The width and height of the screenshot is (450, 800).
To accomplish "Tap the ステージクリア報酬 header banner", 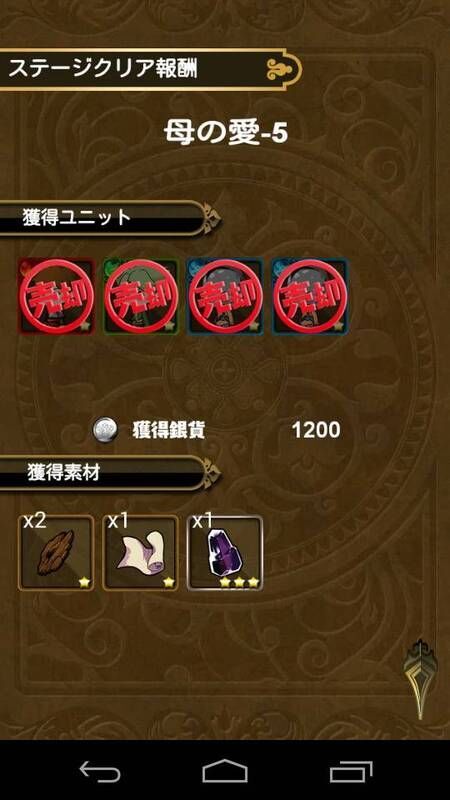I will coord(151,69).
